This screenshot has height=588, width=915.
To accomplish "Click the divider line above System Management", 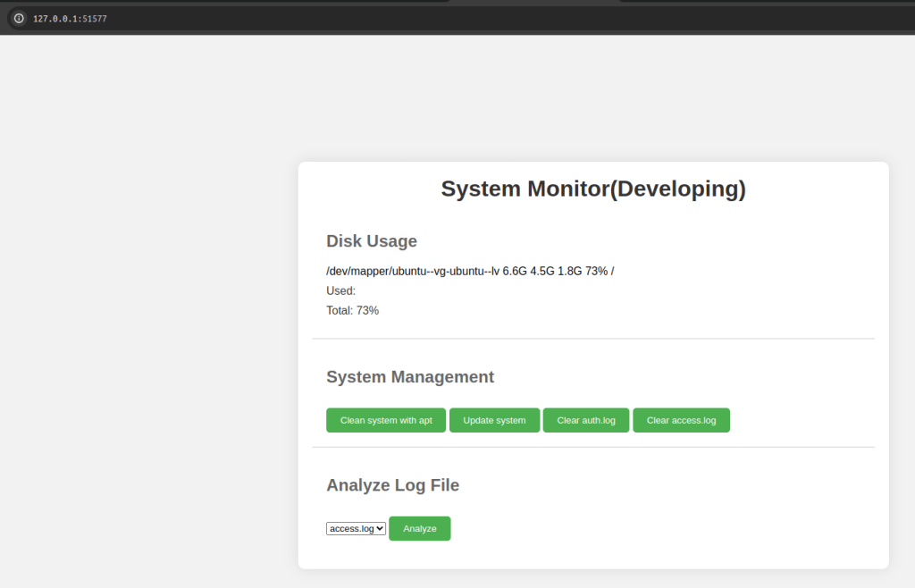I will click(592, 339).
